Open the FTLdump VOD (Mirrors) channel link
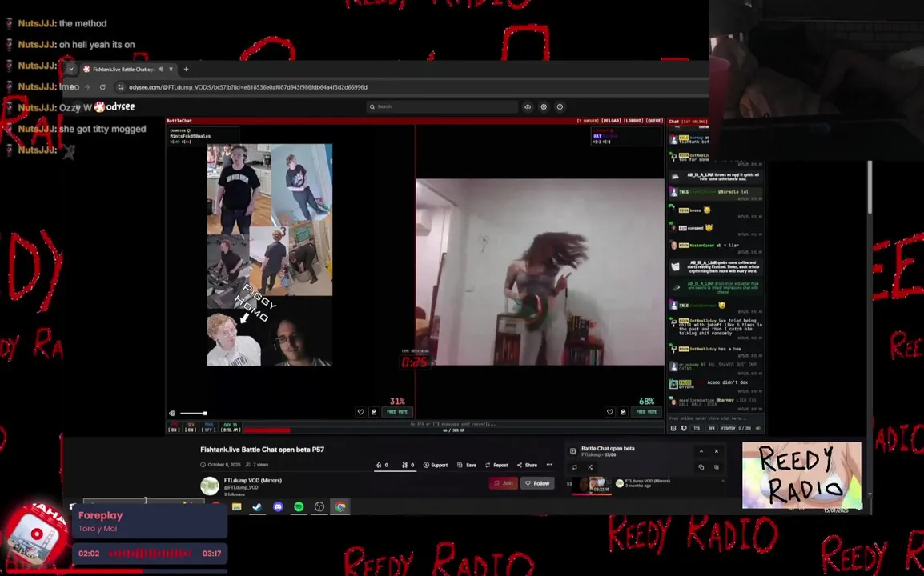This screenshot has width=924, height=576. [x=253, y=481]
